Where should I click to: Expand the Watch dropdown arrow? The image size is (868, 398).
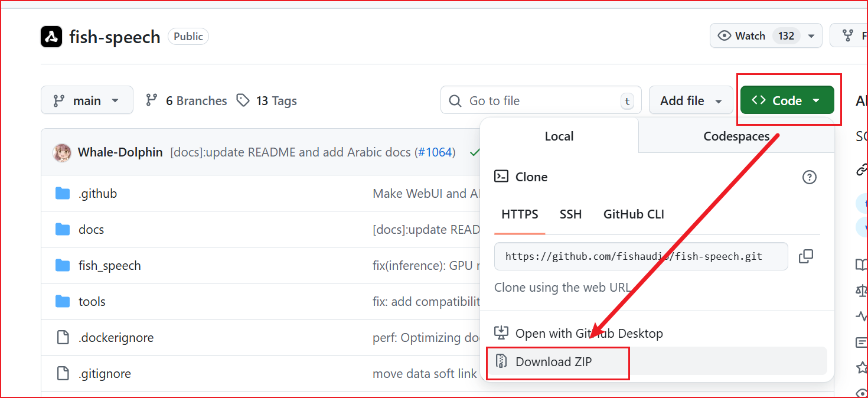812,36
